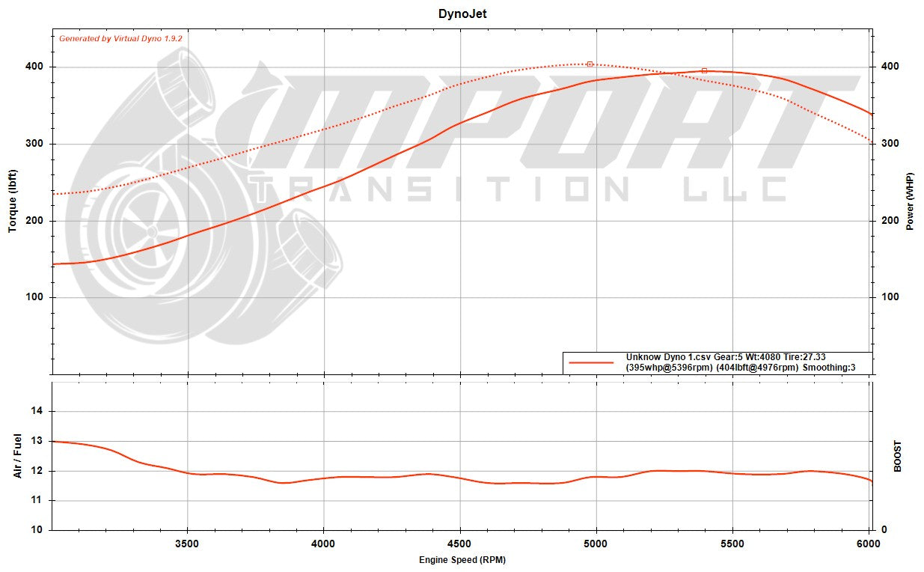
Task: Click the Air / Fuel axis label
Action: pos(16,456)
